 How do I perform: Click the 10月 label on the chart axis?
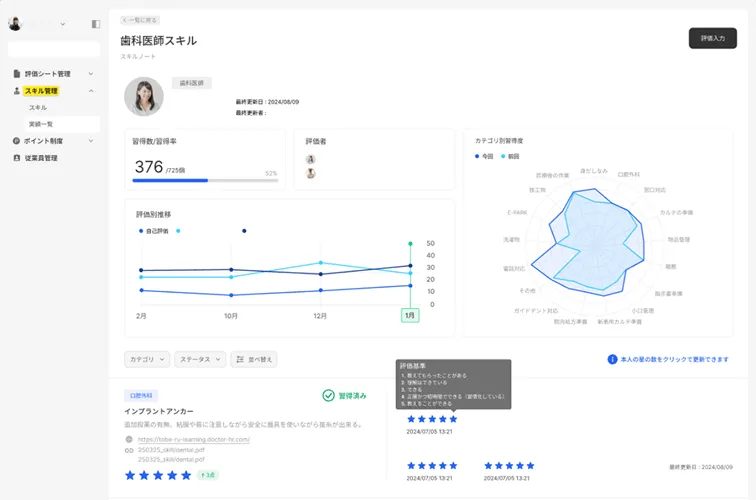point(230,316)
